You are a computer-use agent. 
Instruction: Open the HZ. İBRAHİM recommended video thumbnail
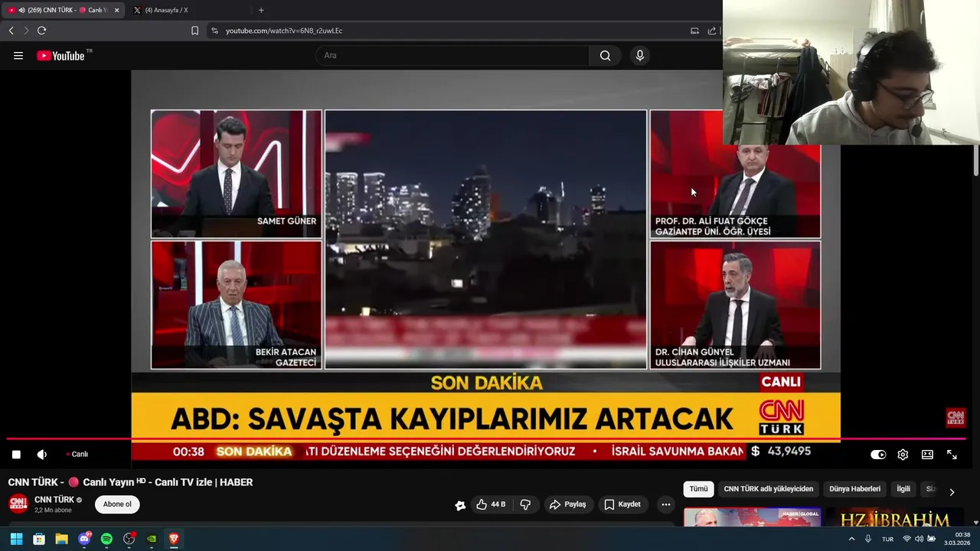[894, 517]
